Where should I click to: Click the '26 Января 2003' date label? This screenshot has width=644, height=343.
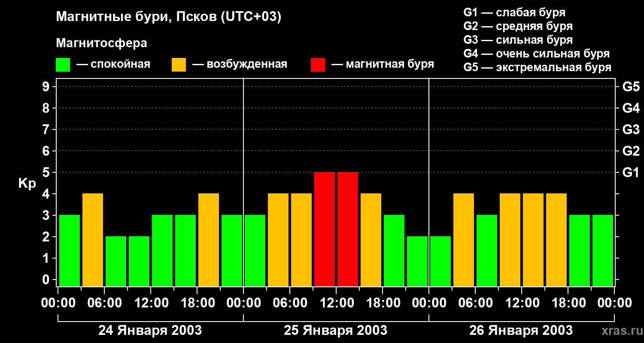521,331
